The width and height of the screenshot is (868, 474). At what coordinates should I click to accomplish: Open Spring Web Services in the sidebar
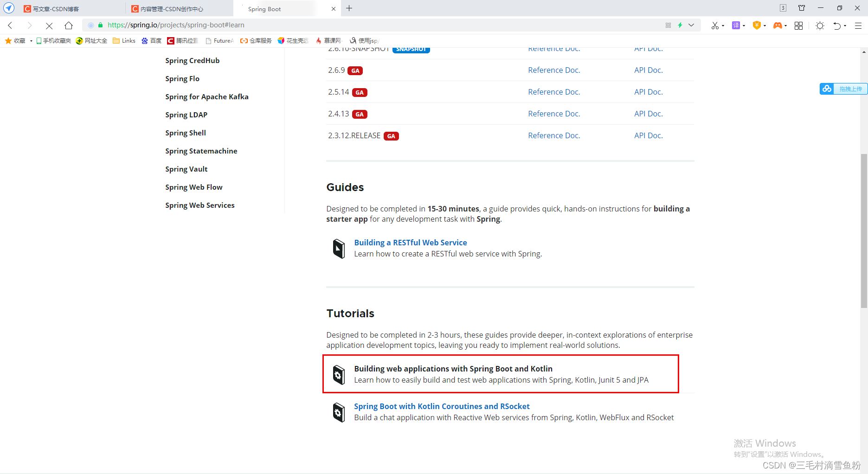tap(200, 205)
